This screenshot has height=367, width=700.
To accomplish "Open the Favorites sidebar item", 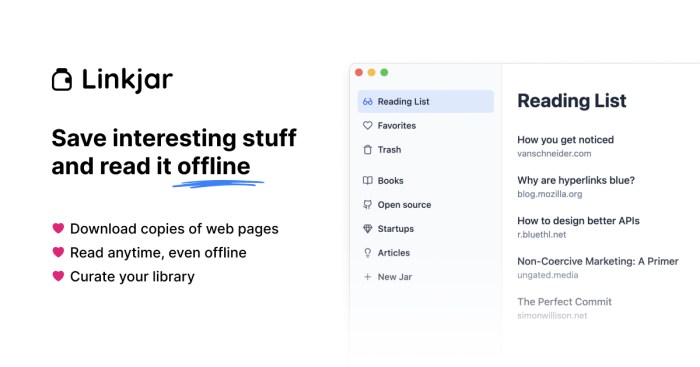I will pyautogui.click(x=425, y=125).
